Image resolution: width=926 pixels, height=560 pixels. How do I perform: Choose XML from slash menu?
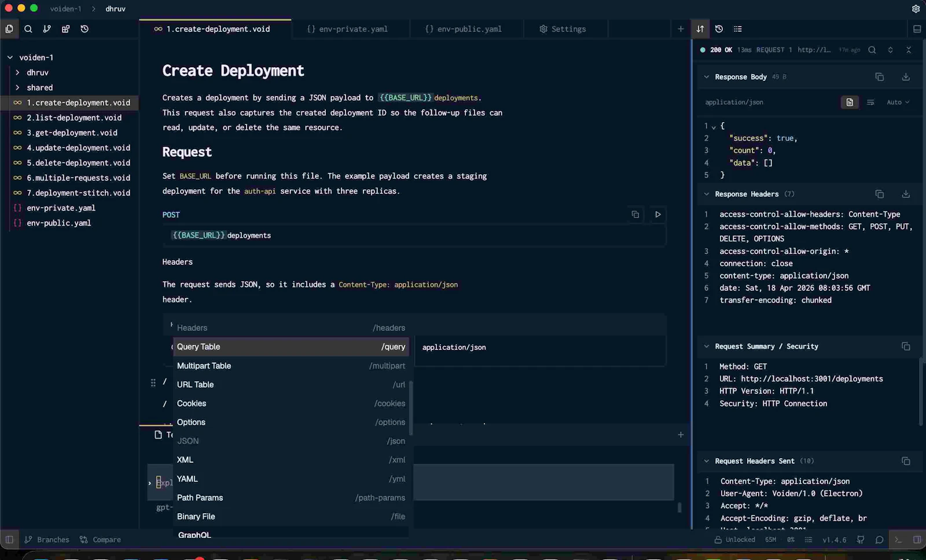[x=291, y=460]
